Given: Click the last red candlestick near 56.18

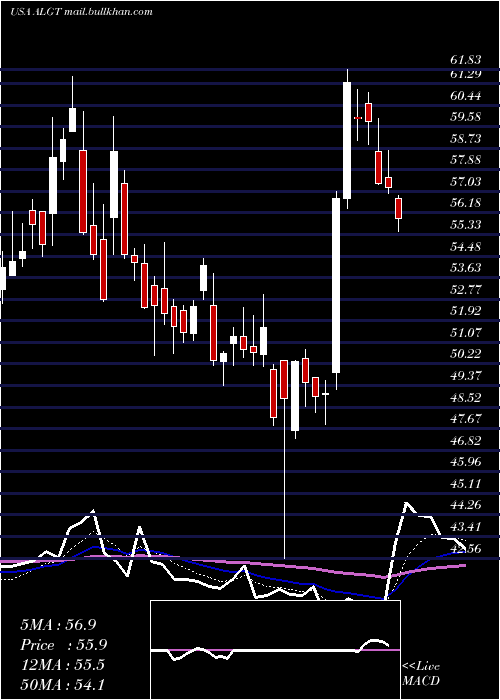Looking at the screenshot, I should tap(398, 208).
